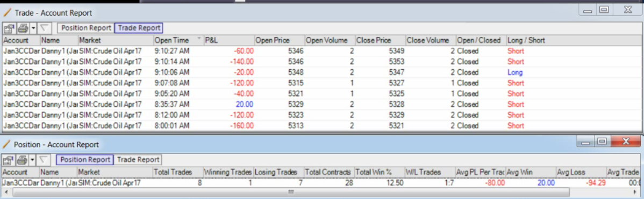Click the 5348 open price cell
The height and width of the screenshot is (199, 644).
point(296,72)
